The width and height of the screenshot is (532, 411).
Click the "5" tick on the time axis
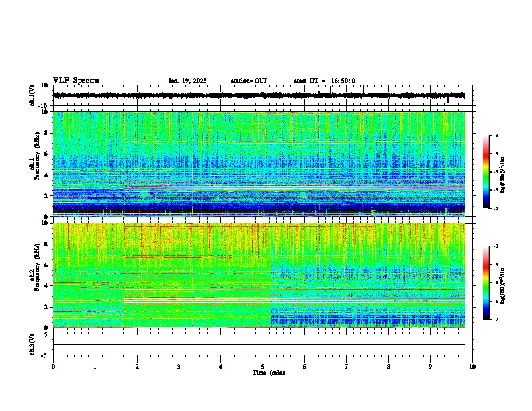pos(263,367)
